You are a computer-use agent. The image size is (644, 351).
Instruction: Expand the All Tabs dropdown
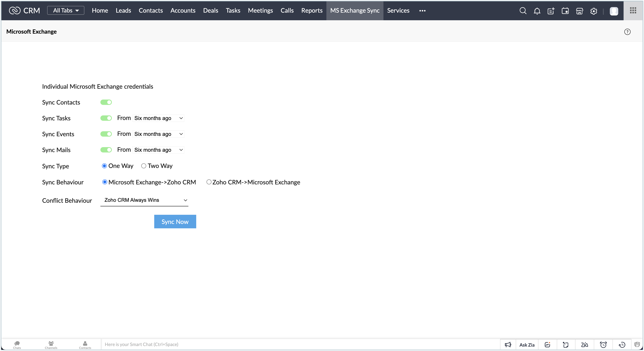(65, 11)
